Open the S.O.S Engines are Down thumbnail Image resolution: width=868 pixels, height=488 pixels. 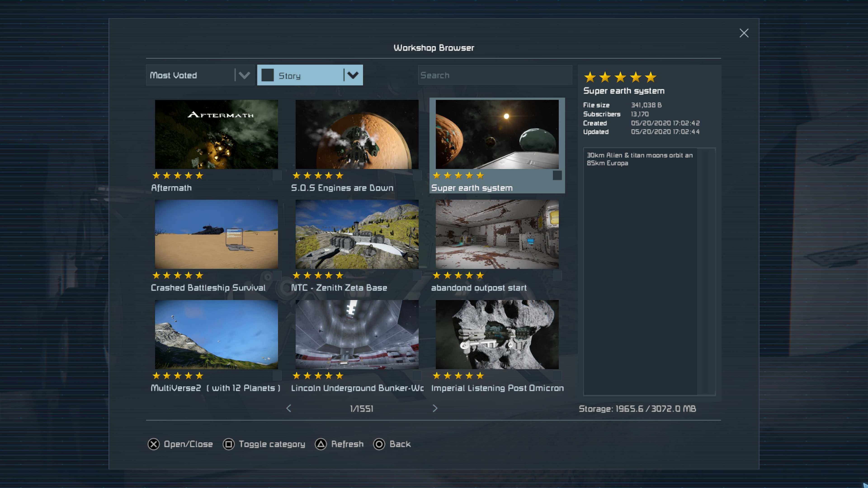(357, 134)
